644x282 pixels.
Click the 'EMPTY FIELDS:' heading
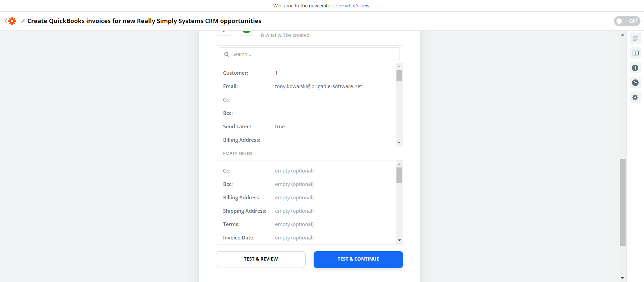click(238, 154)
